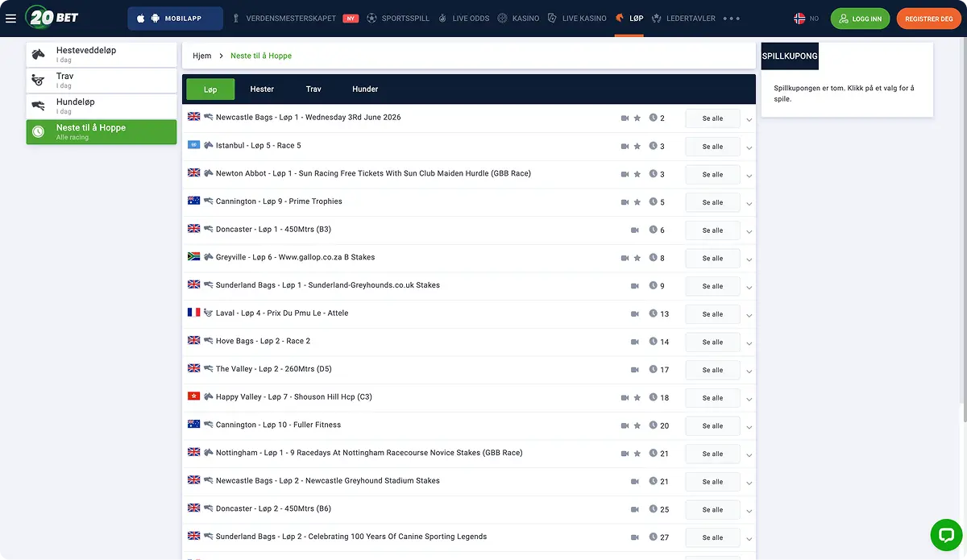
Task: Select Hundeløp in the sidebar
Action: [102, 106]
